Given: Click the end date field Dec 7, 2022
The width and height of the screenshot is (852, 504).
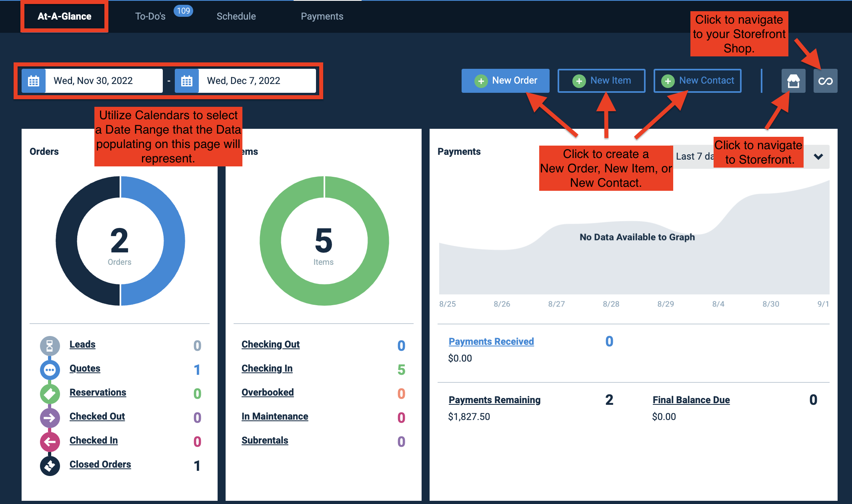Looking at the screenshot, I should [x=257, y=81].
